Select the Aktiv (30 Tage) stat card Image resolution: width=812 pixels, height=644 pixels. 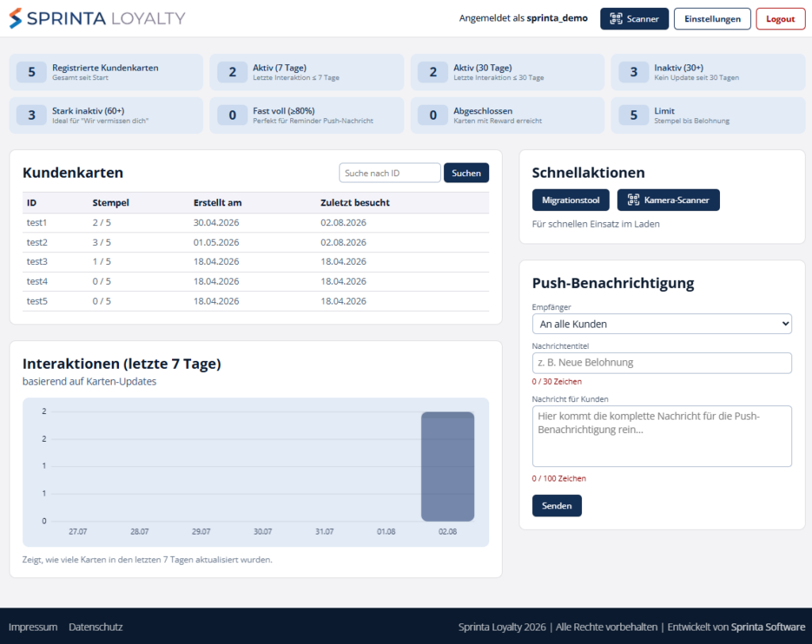(507, 72)
